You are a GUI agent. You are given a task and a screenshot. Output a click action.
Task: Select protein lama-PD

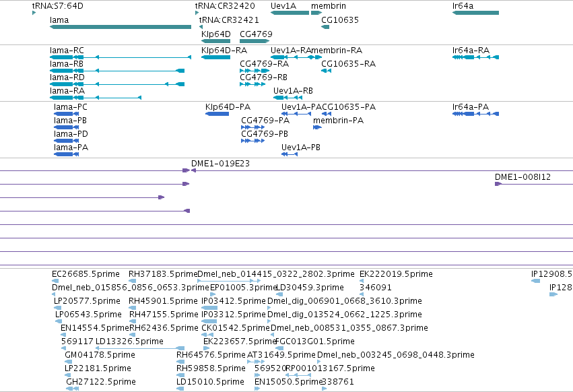point(66,141)
